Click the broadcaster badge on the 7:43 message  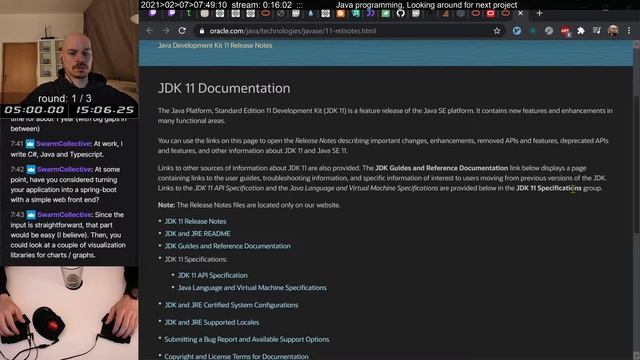click(x=31, y=215)
